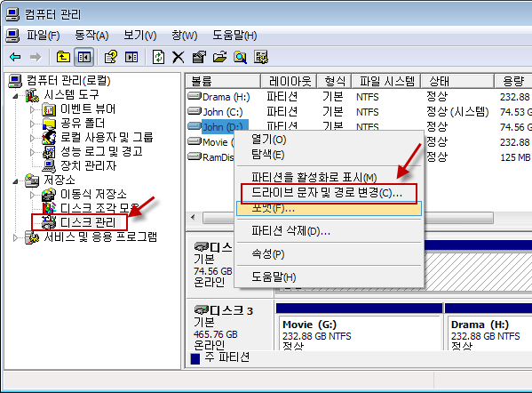This screenshot has height=393, width=532.
Task: Click the horizontal scrollbar left arrow
Action: point(193,217)
